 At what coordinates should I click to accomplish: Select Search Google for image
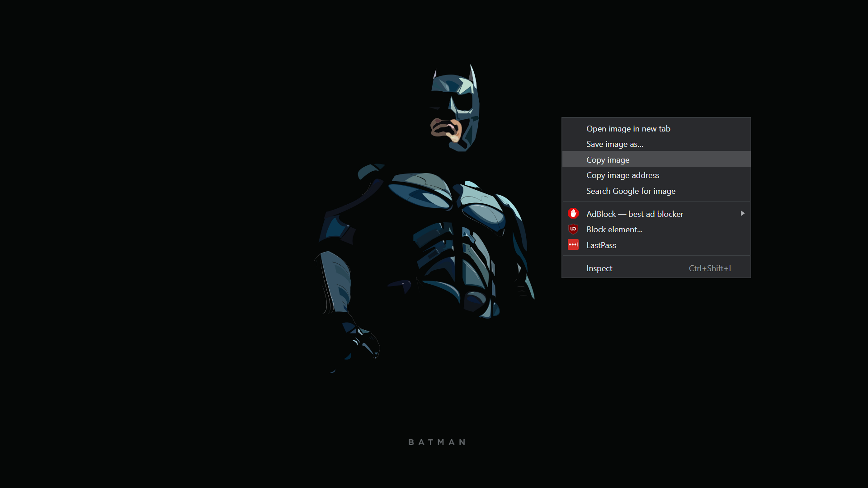click(631, 191)
